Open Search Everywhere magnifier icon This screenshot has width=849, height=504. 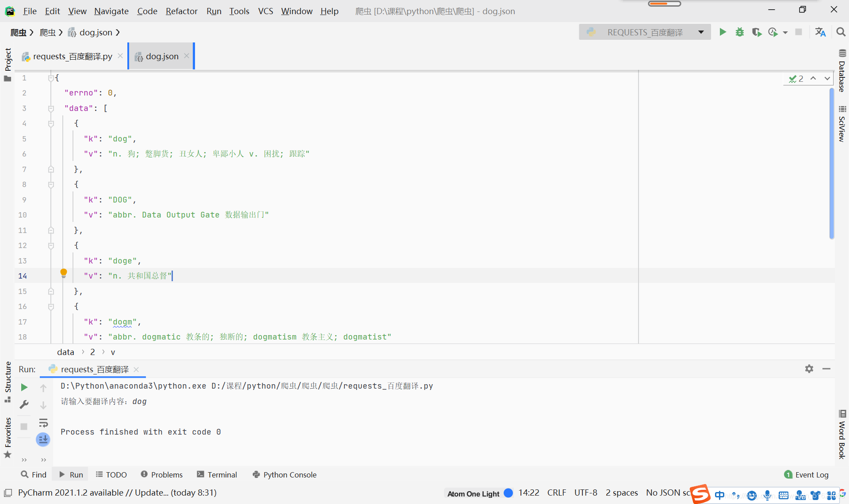(841, 32)
